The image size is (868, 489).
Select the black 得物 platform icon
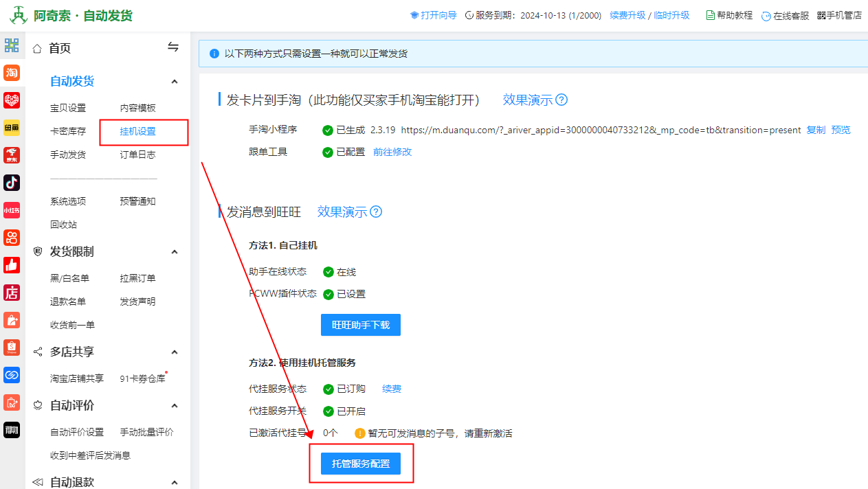(12, 430)
